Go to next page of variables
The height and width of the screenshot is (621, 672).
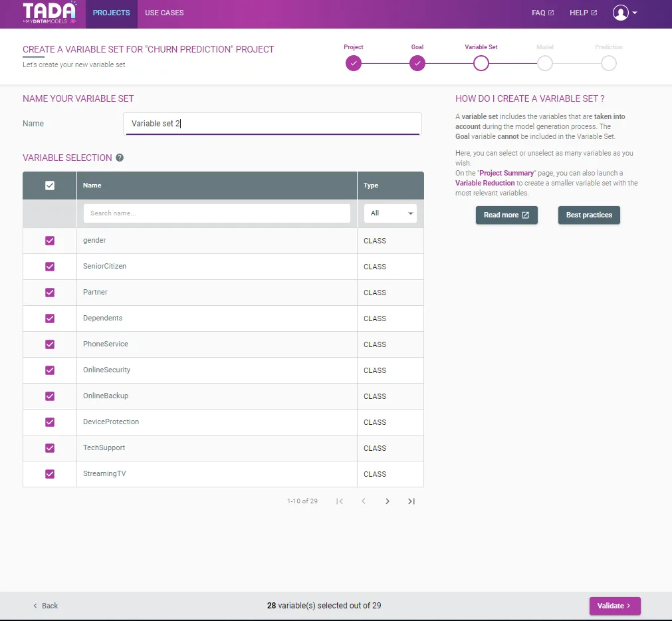click(388, 501)
